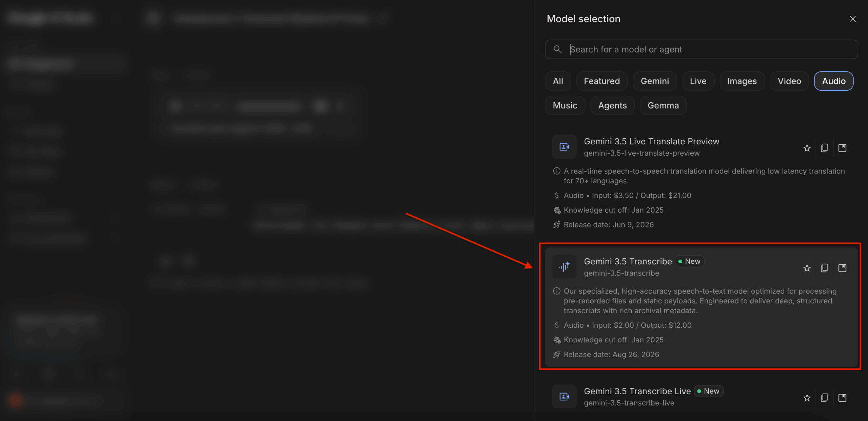Screen dimensions: 868x421
Task: Click the knowledge icon on the Transcribe card
Action: 557,340
